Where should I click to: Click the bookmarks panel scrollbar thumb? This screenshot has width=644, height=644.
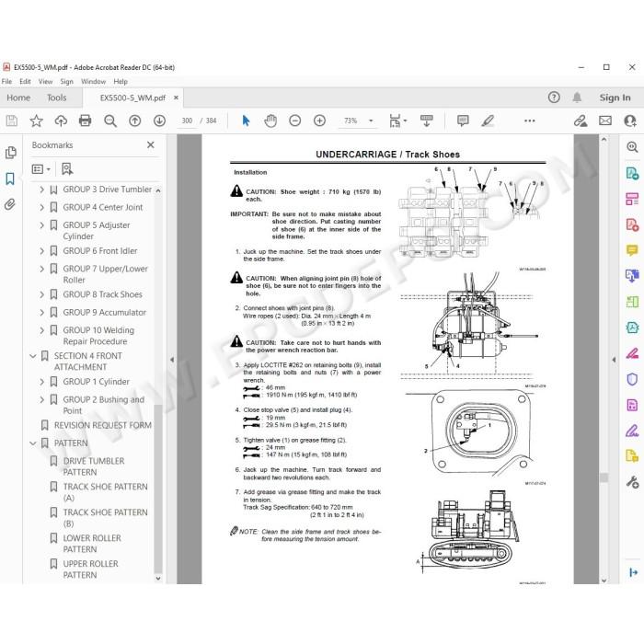pyautogui.click(x=157, y=489)
